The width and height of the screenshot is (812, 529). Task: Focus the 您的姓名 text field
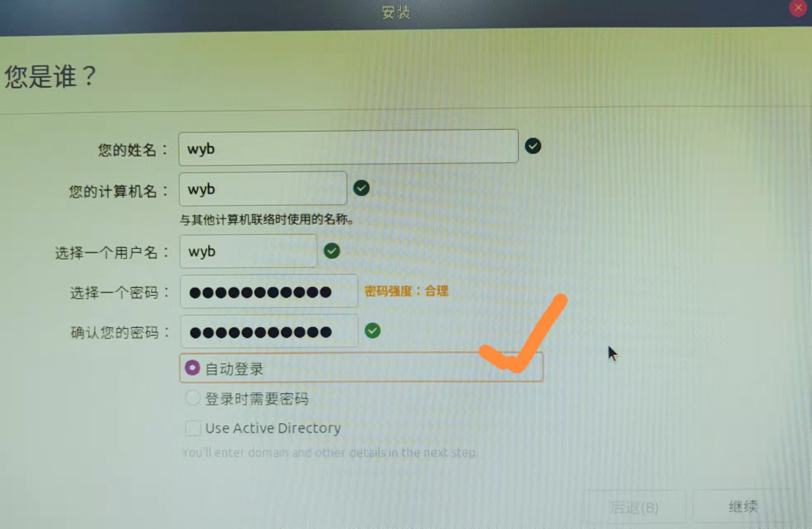coord(348,147)
